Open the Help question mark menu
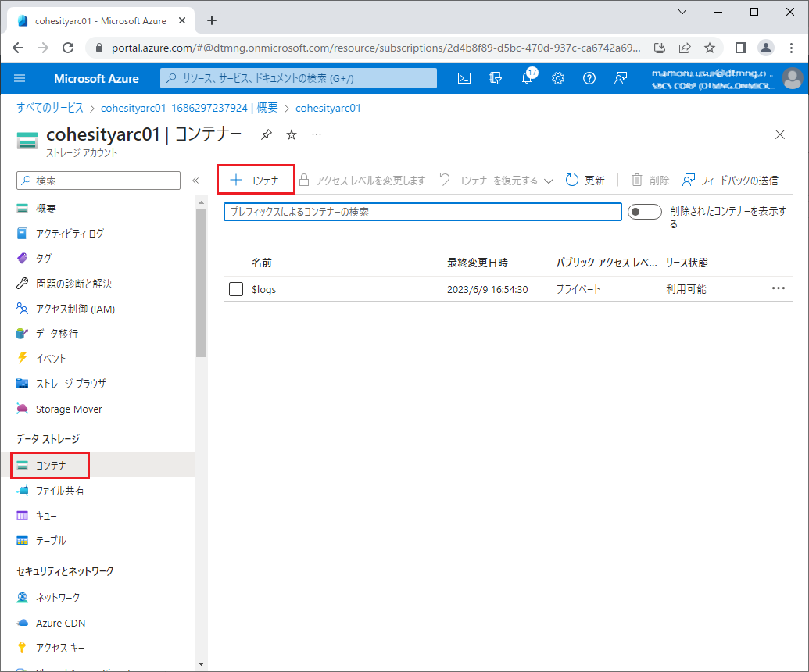The height and width of the screenshot is (672, 809). (589, 78)
